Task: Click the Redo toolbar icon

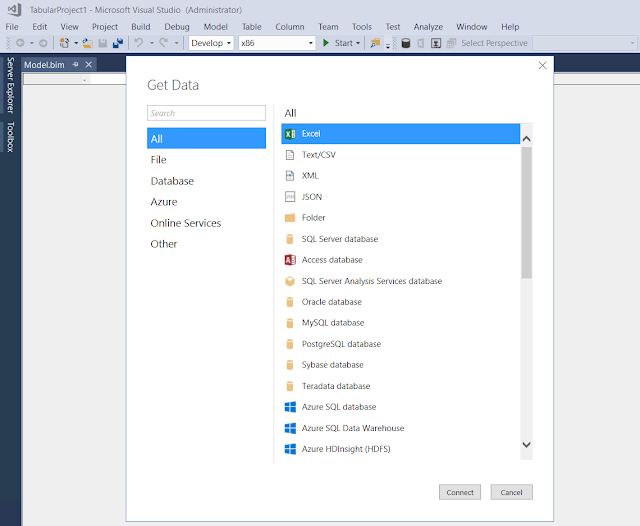Action: 164,42
